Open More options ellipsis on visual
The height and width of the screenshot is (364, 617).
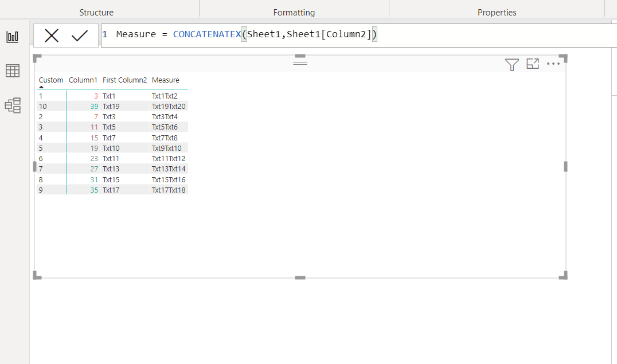[x=553, y=64]
